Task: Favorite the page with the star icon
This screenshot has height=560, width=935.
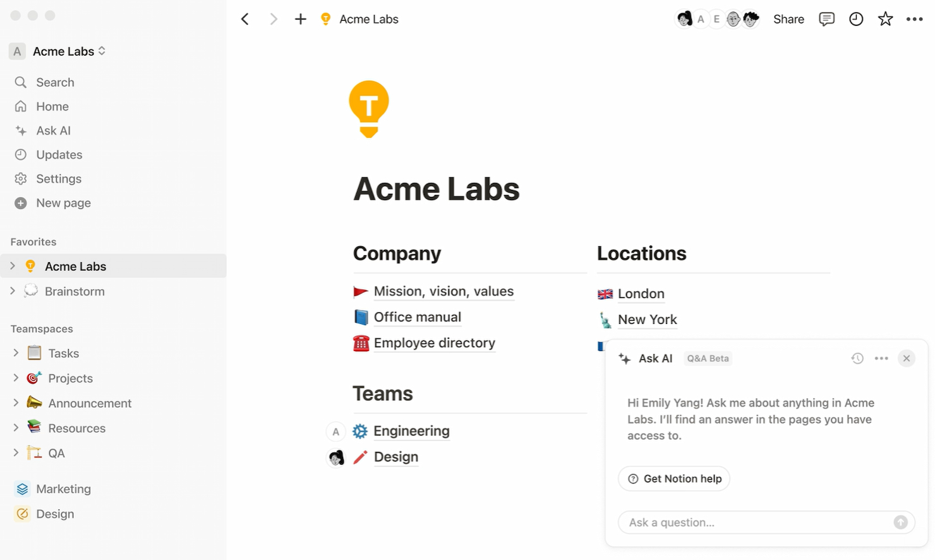Action: pos(886,20)
